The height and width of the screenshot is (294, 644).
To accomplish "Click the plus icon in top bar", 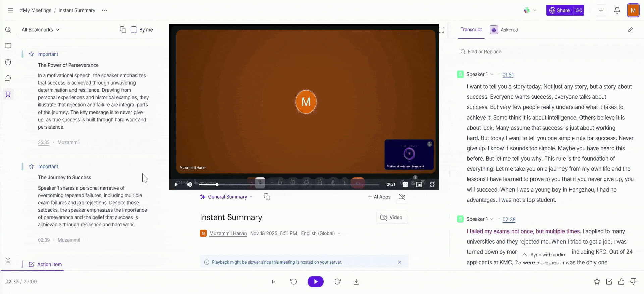I will [601, 10].
